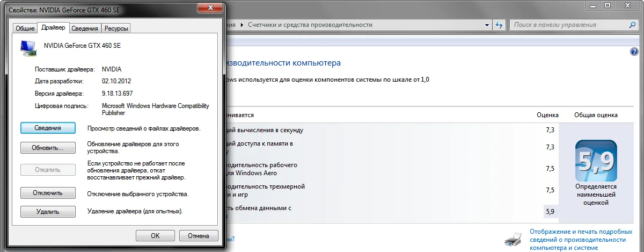Click the Сведения driver files button
The width and height of the screenshot is (644, 252).
point(48,128)
